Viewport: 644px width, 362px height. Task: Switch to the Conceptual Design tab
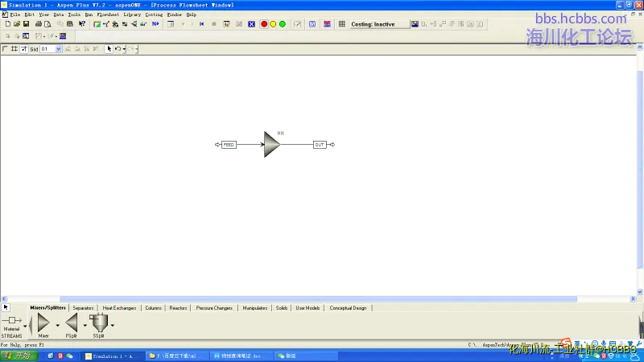348,308
